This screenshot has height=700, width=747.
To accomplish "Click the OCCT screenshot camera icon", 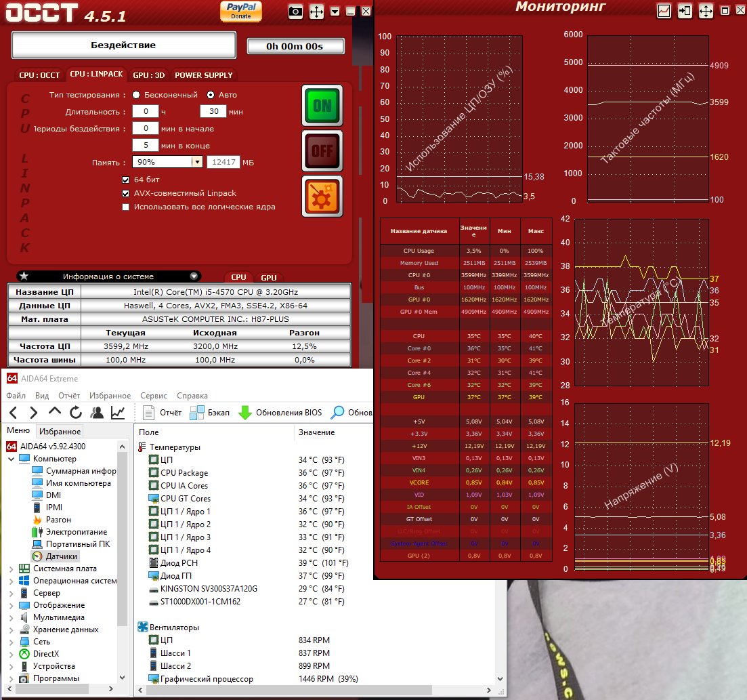I will coord(295,12).
